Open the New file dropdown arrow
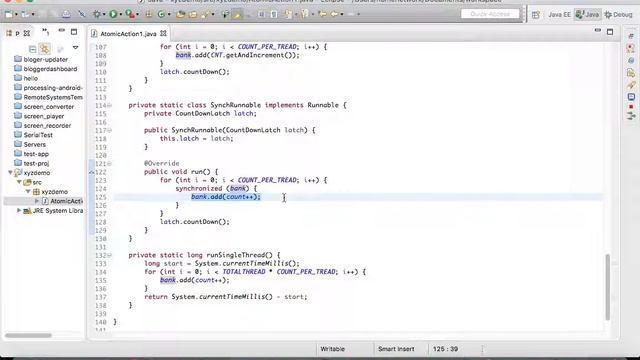 point(16,14)
